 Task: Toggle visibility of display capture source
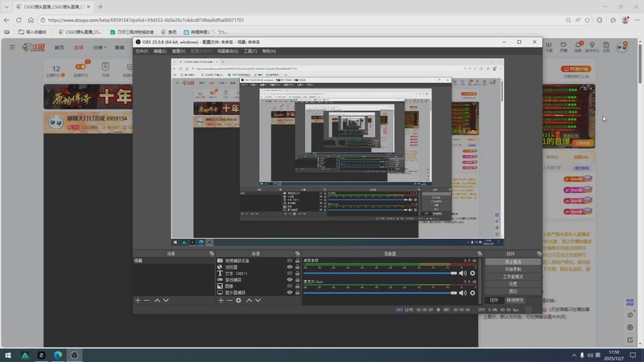pyautogui.click(x=290, y=293)
